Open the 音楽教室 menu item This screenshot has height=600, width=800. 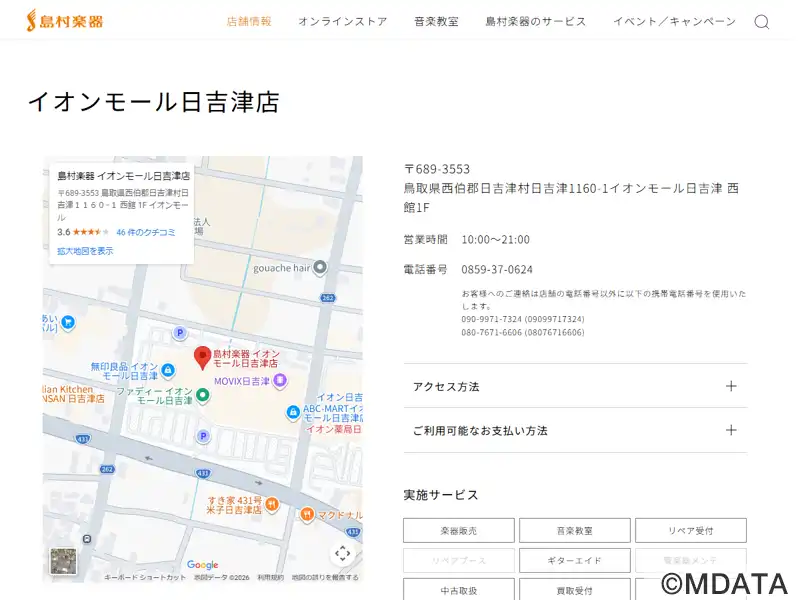click(x=436, y=21)
